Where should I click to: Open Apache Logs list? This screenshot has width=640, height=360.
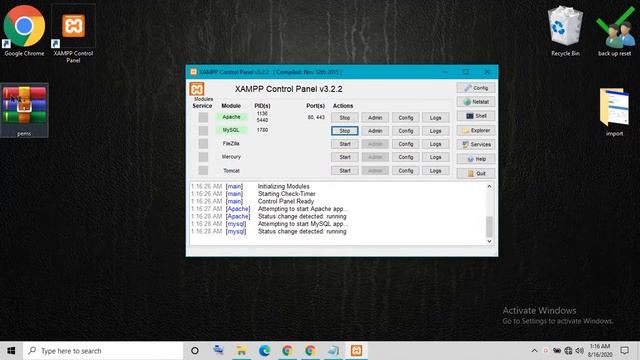(436, 118)
